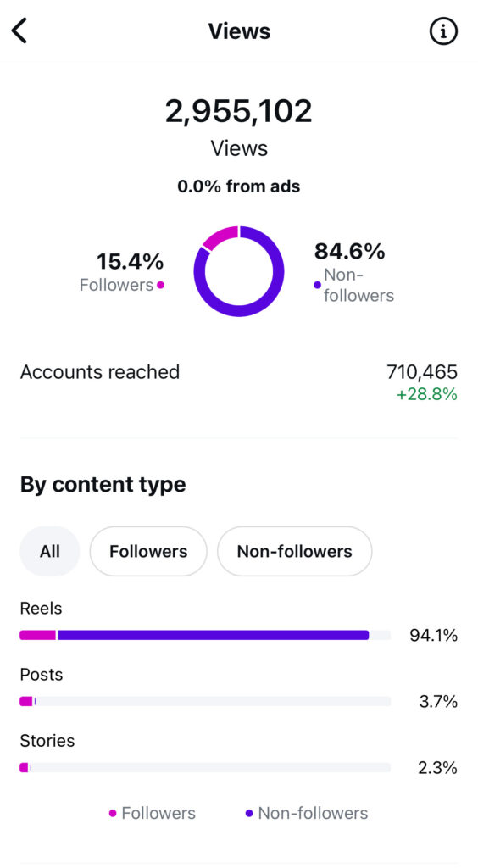478x868 pixels.
Task: Click the pink Followers legend dot at bottom
Action: coord(113,813)
